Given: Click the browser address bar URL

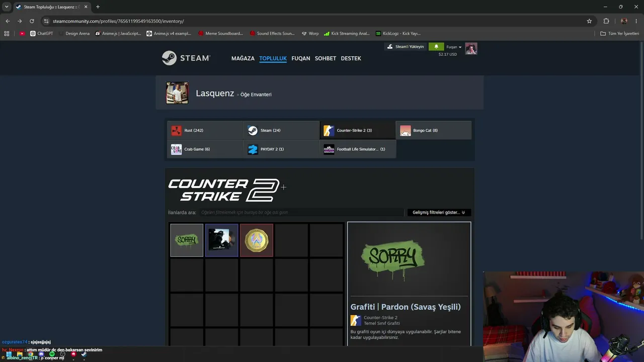Looking at the screenshot, I should pos(118,21).
